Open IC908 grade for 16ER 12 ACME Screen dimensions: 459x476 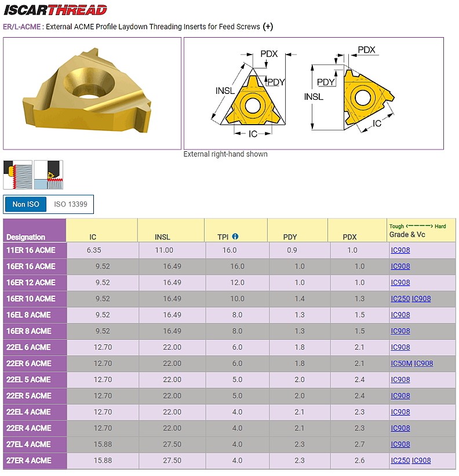(400, 282)
